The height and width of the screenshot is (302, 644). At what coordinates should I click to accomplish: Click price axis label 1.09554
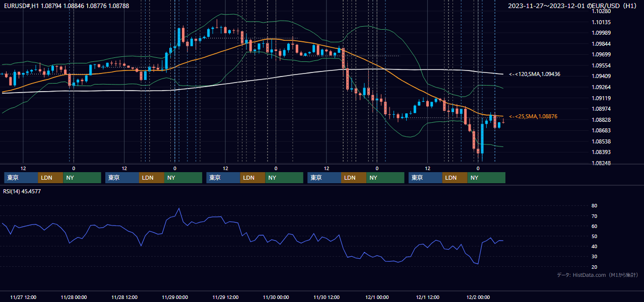point(601,65)
